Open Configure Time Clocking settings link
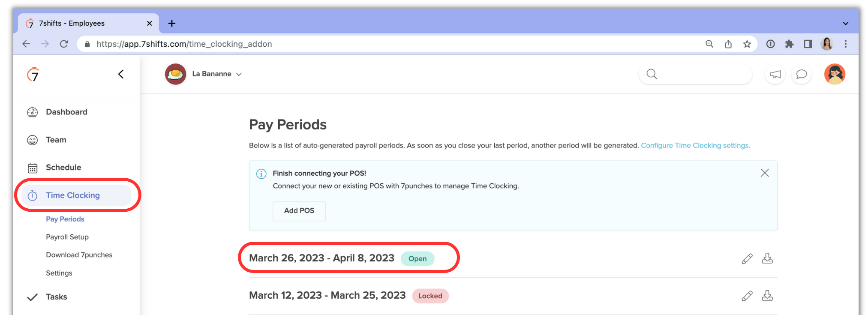The height and width of the screenshot is (315, 868). point(695,145)
